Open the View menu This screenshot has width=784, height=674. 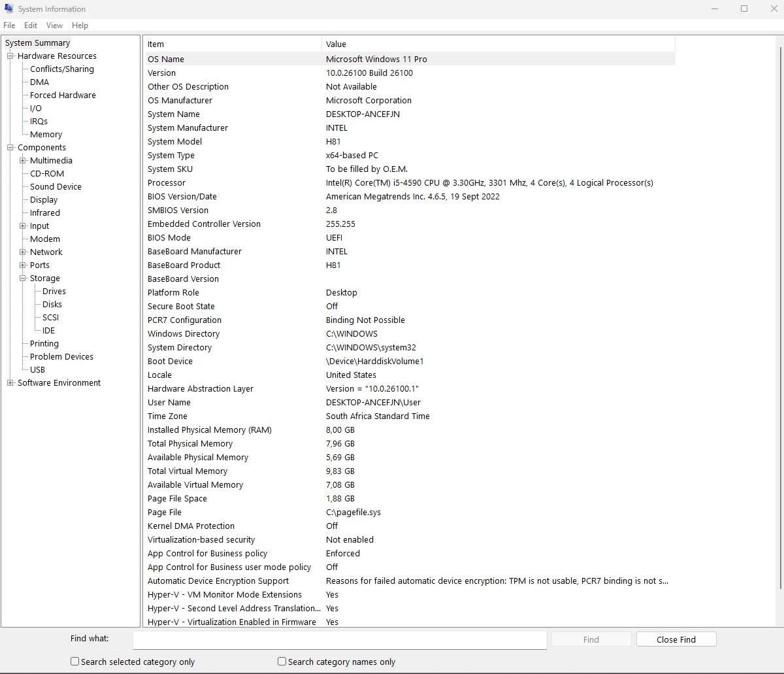pyautogui.click(x=54, y=25)
